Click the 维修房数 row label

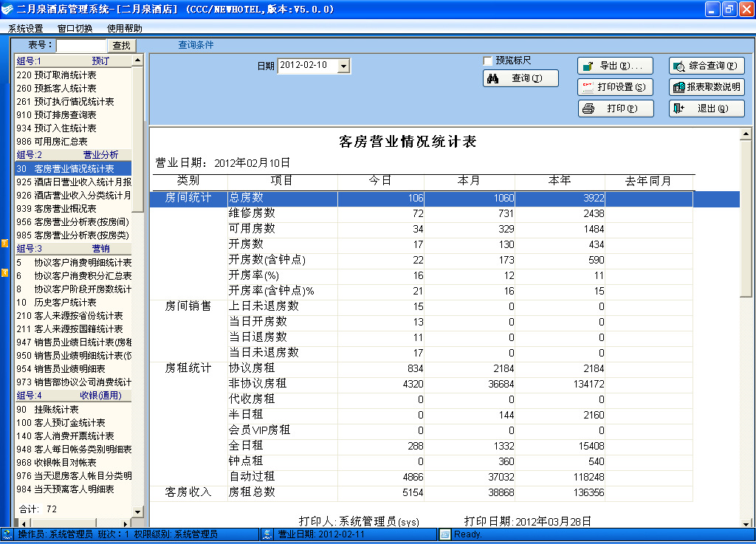coord(252,213)
